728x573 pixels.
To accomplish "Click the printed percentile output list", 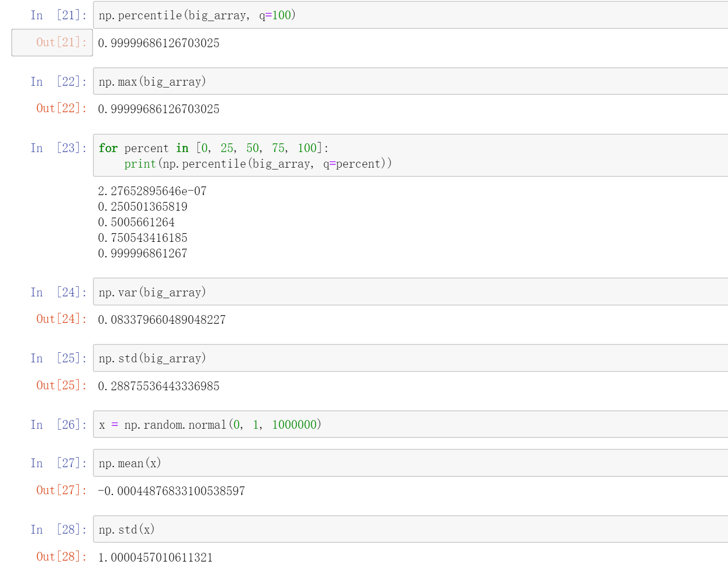I will point(151,222).
